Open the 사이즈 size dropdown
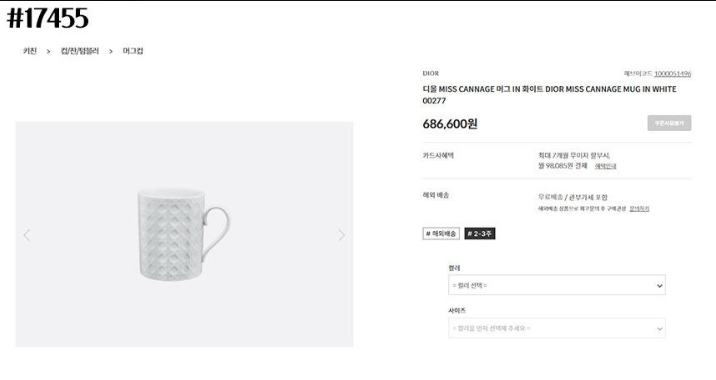The image size is (716, 380). [557, 328]
